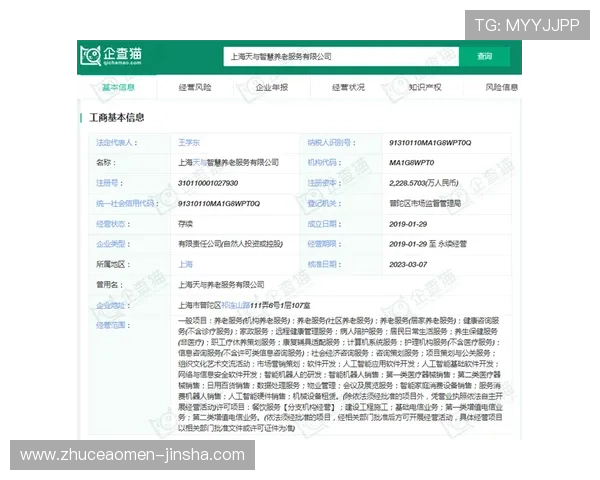
Task: Click the 工商基本信息 section heading
Action: pyautogui.click(x=117, y=118)
